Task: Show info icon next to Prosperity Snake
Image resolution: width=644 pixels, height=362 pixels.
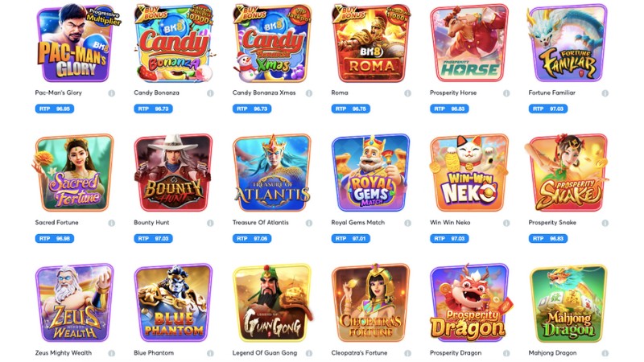Action: pyautogui.click(x=605, y=223)
